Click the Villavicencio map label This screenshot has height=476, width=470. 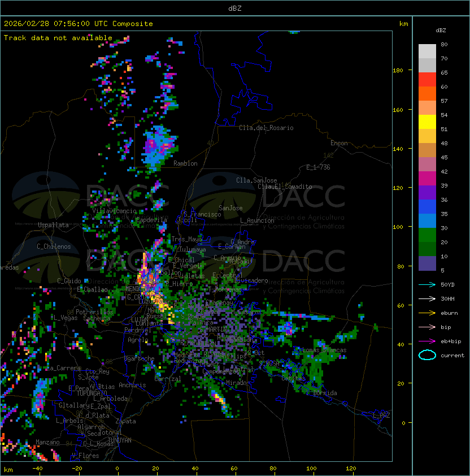(115, 211)
